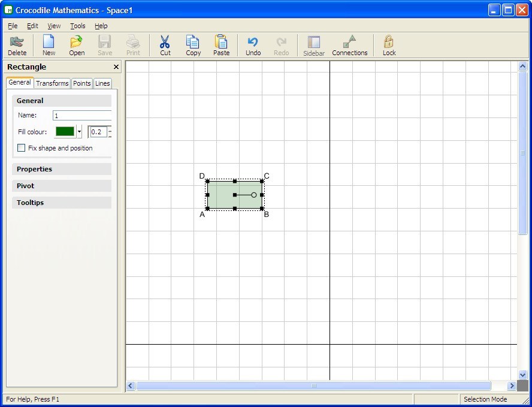Expand the Tooltips section
532x407 pixels.
(62, 203)
